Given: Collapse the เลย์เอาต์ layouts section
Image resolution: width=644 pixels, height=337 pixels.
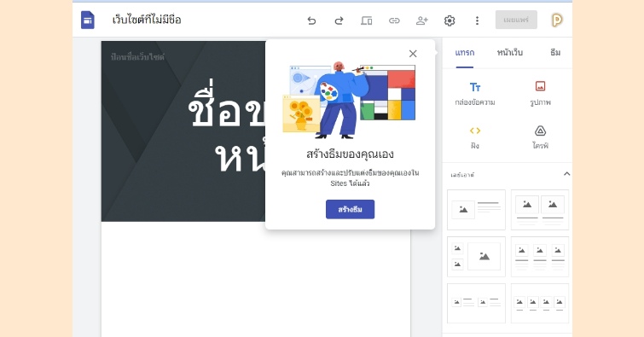Looking at the screenshot, I should (566, 174).
